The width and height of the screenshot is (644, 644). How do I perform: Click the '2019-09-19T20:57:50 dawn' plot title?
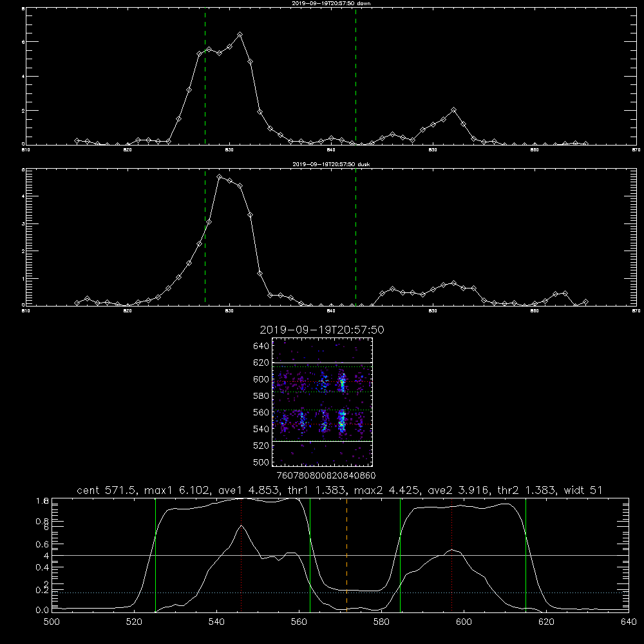point(331,3)
